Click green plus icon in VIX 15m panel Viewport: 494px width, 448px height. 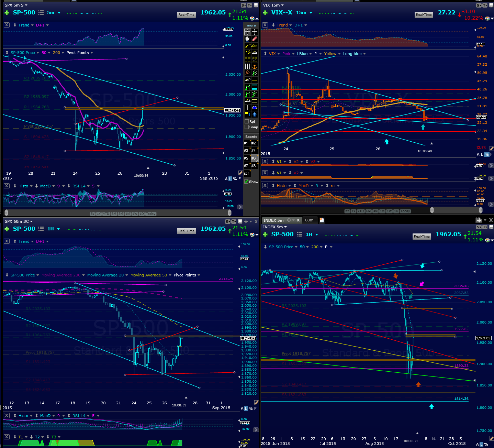coord(265,13)
